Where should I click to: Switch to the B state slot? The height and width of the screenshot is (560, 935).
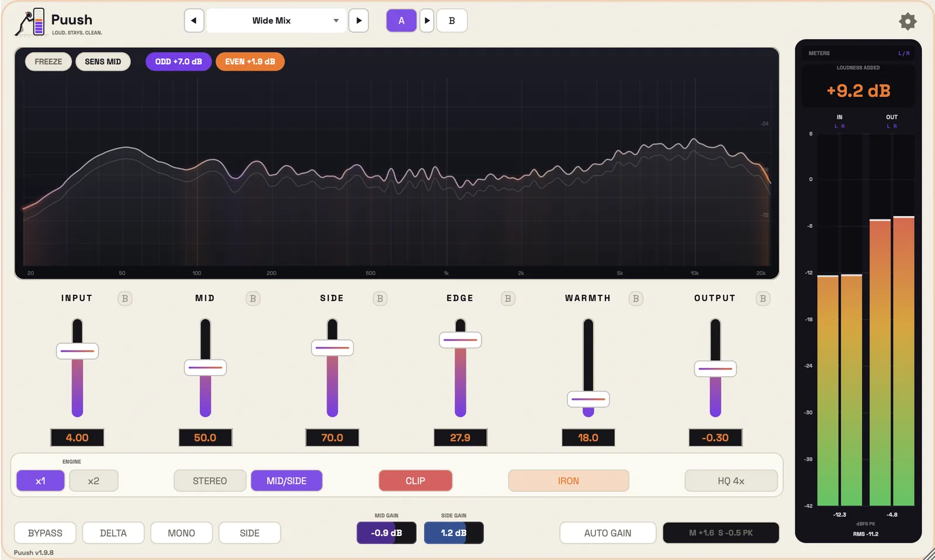click(452, 20)
